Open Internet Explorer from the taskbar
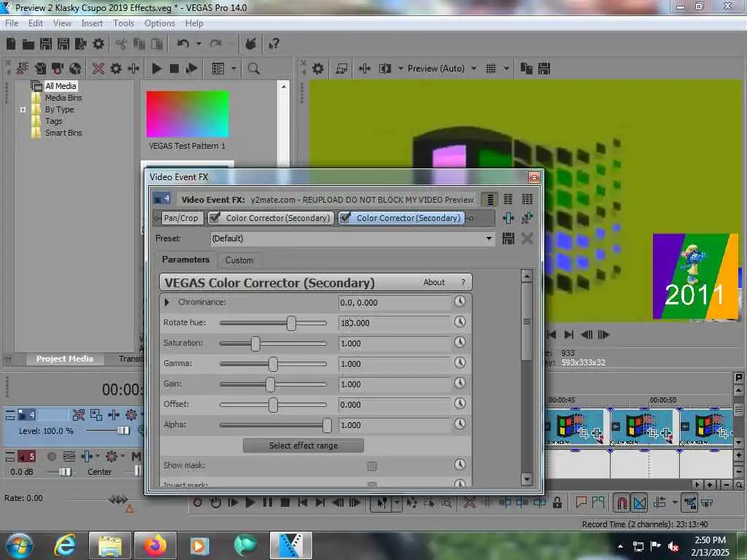Viewport: 747px width, 560px height. pyautogui.click(x=64, y=545)
